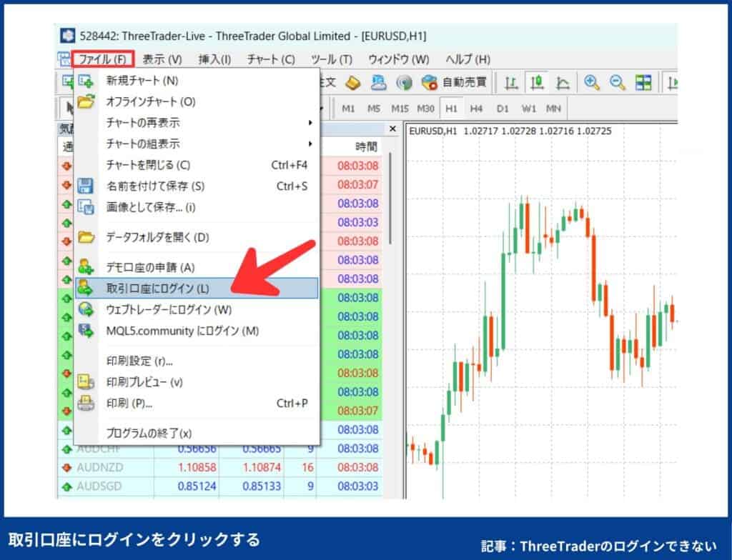Select the AUDNZD row symbol
This screenshot has width=732, height=560.
(x=100, y=468)
